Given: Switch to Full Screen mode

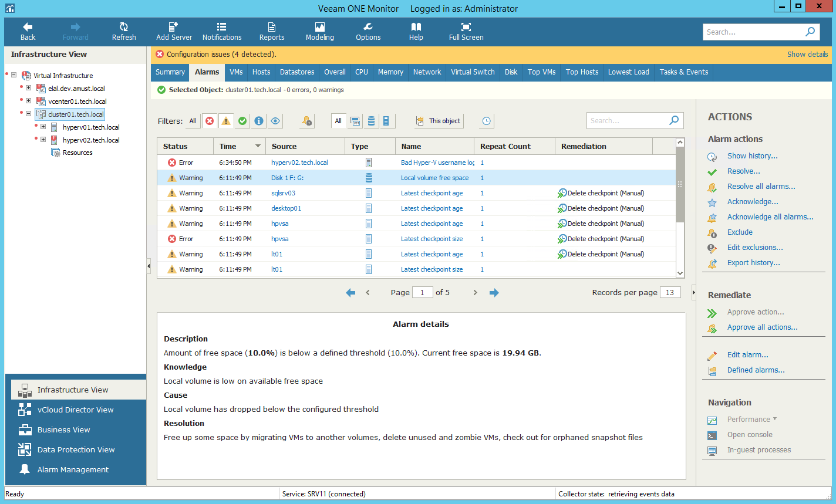Looking at the screenshot, I should (466, 32).
